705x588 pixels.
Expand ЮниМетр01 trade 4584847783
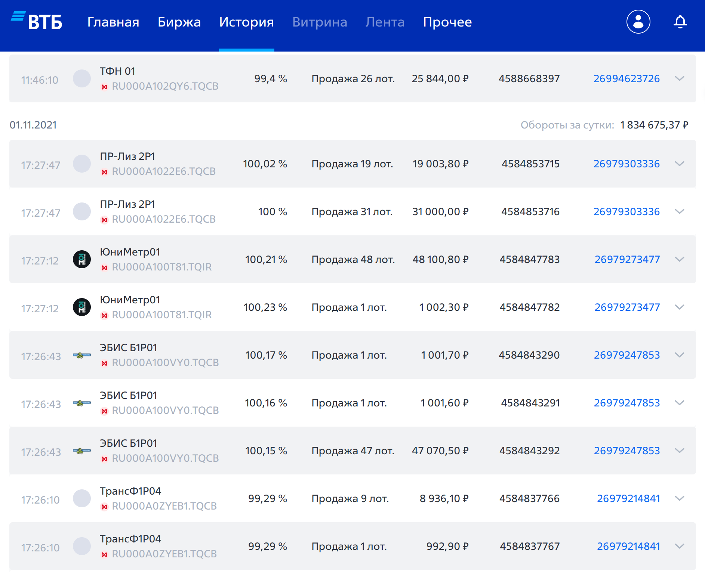tap(680, 259)
